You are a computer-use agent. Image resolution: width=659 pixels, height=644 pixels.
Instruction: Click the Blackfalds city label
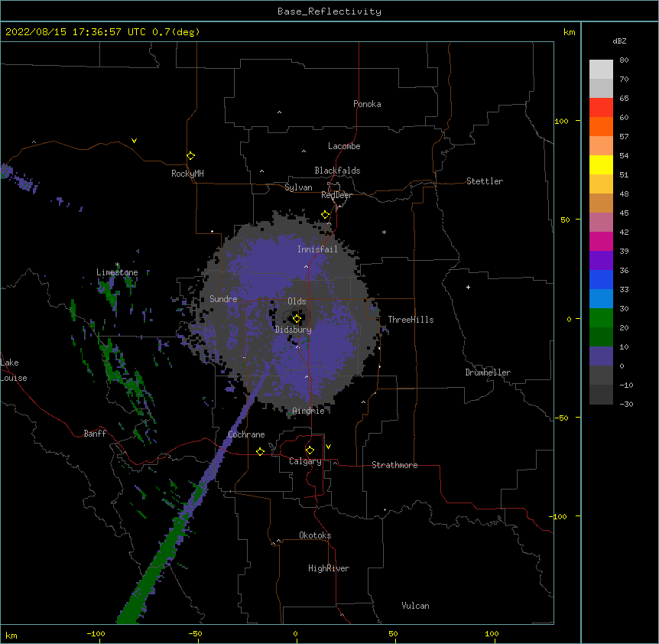pyautogui.click(x=337, y=171)
